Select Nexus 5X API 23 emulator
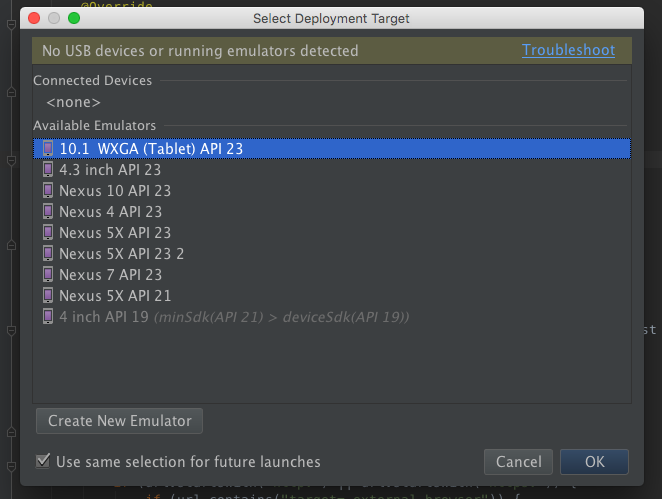This screenshot has height=499, width=662. [x=332, y=233]
